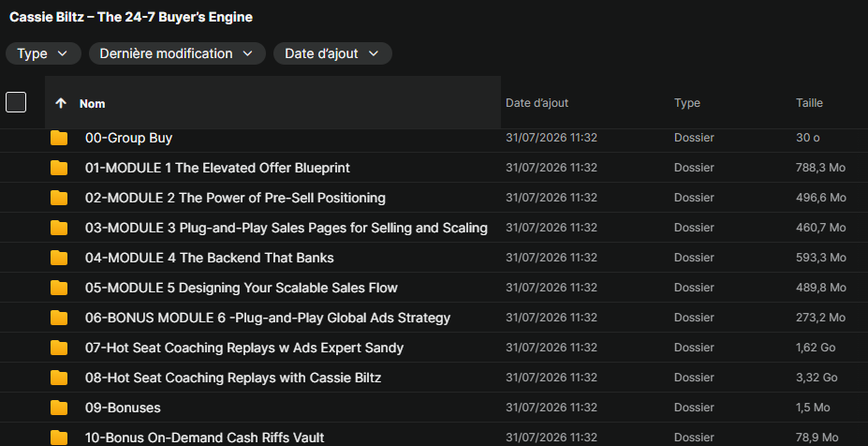The height and width of the screenshot is (446, 868).
Task: Sort by the Type column header
Action: pyautogui.click(x=687, y=103)
